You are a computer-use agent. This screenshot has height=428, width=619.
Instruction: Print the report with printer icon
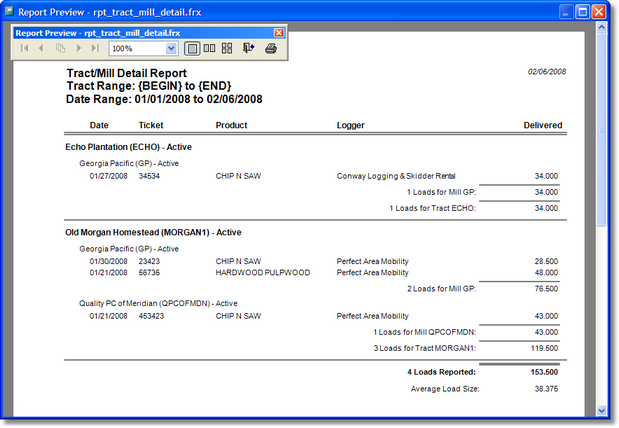271,48
